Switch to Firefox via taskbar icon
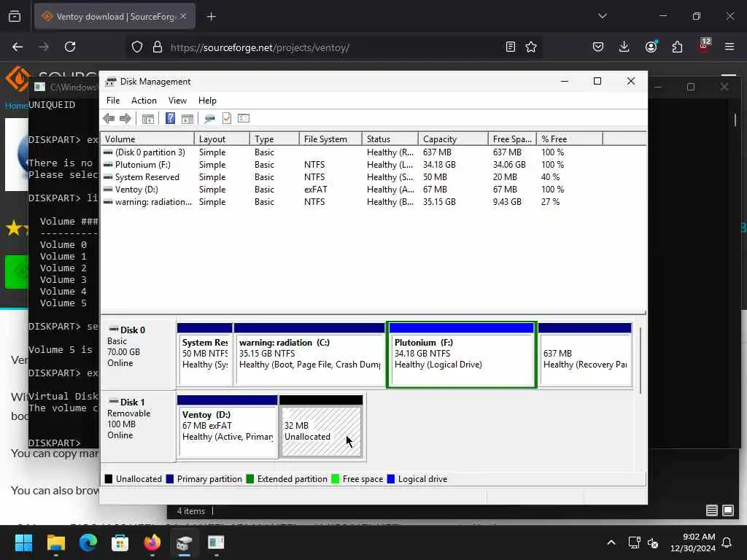The width and height of the screenshot is (747, 560). click(x=152, y=542)
